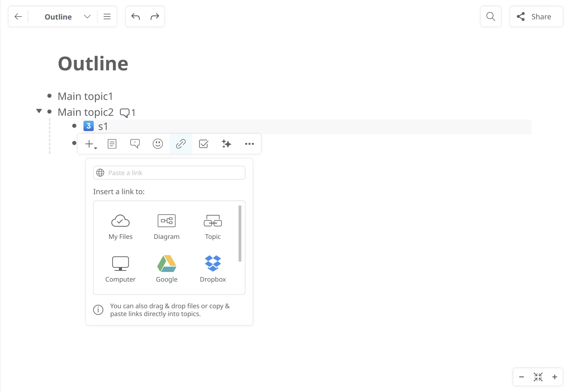Viewport: 571px width, 392px height.
Task: Click the undo arrow button
Action: pos(135,17)
